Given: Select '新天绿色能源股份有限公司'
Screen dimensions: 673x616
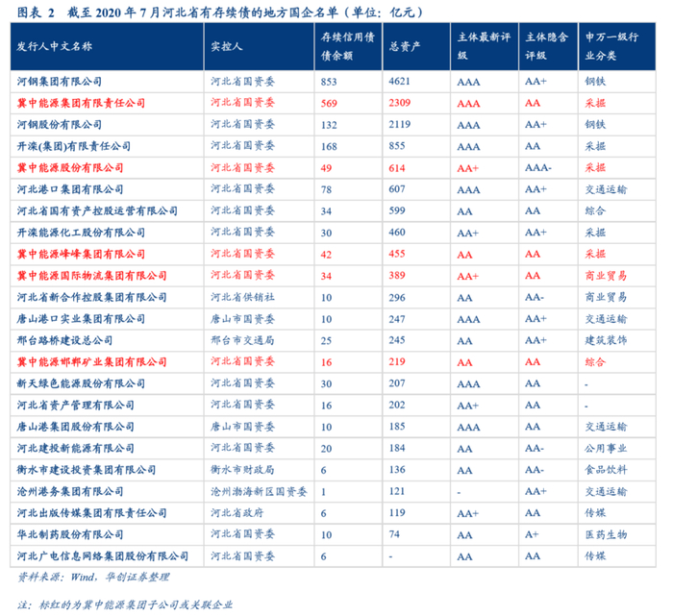Looking at the screenshot, I should 81,383.
